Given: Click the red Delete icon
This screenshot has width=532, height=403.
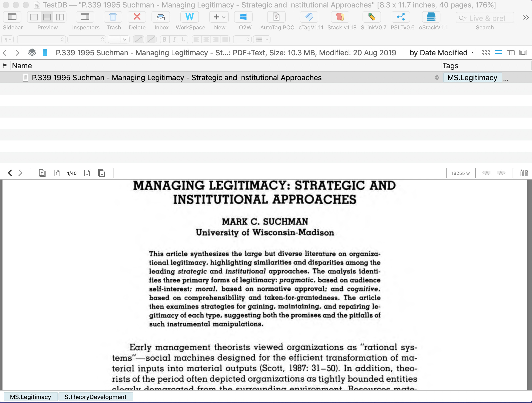Looking at the screenshot, I should (x=137, y=17).
